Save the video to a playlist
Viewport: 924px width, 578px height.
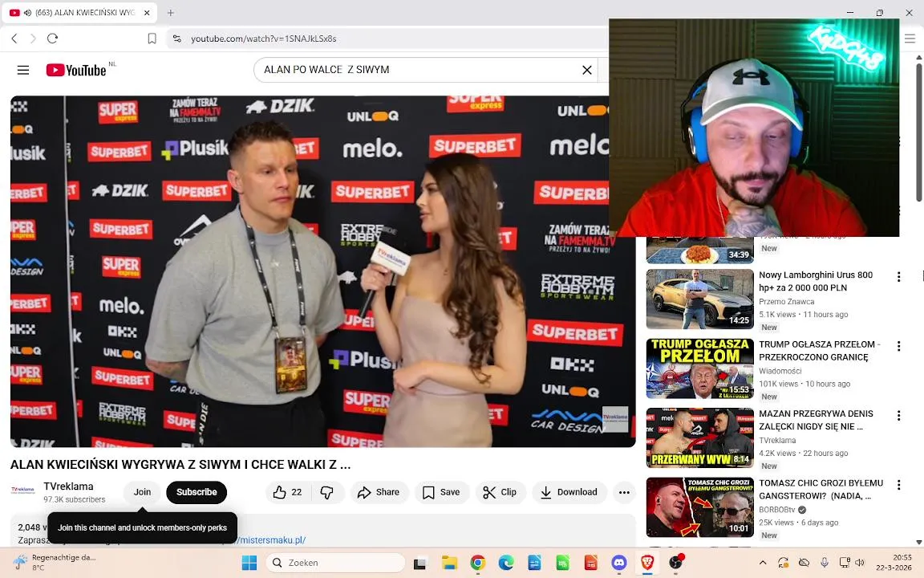coord(441,492)
